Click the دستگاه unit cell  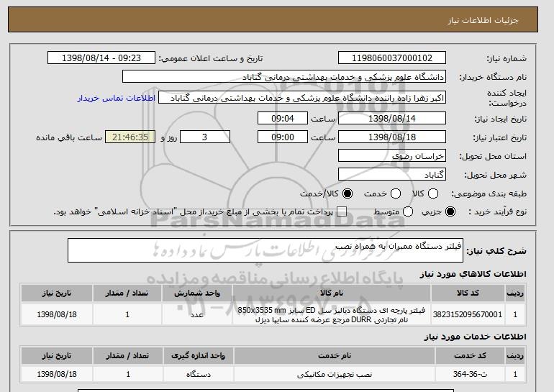coord(198,374)
